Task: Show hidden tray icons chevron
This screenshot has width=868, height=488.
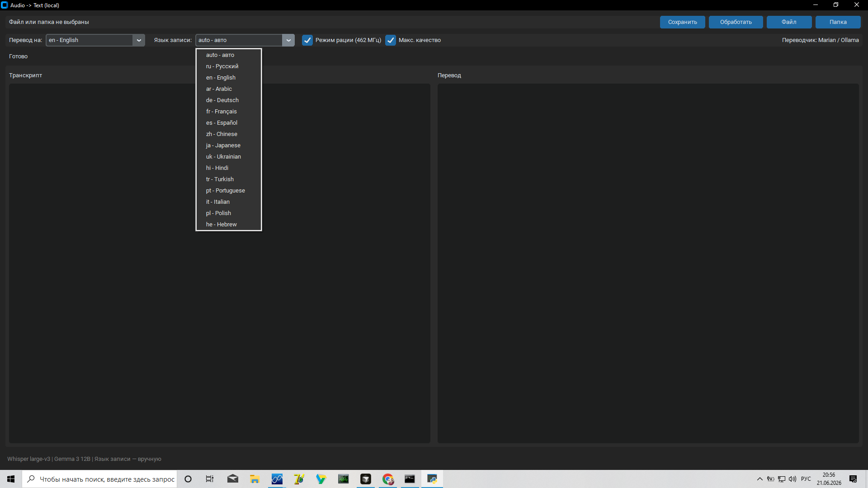Action: click(x=759, y=479)
